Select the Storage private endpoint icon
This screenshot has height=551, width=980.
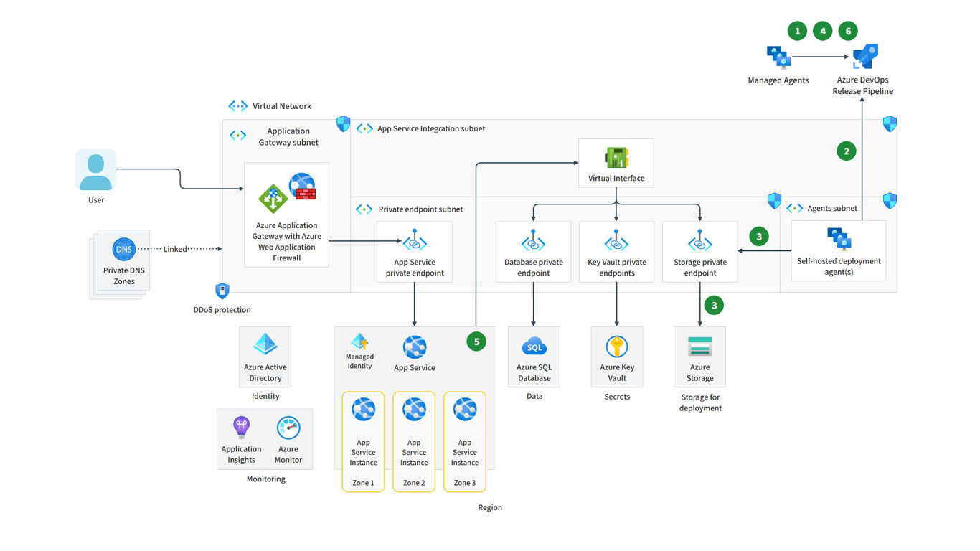pyautogui.click(x=700, y=241)
